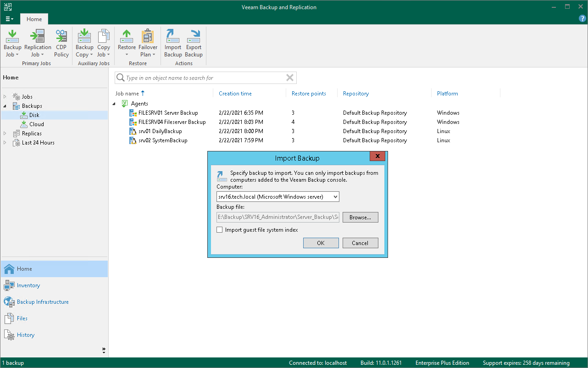Open the Replication Job ribbon button

pos(38,43)
